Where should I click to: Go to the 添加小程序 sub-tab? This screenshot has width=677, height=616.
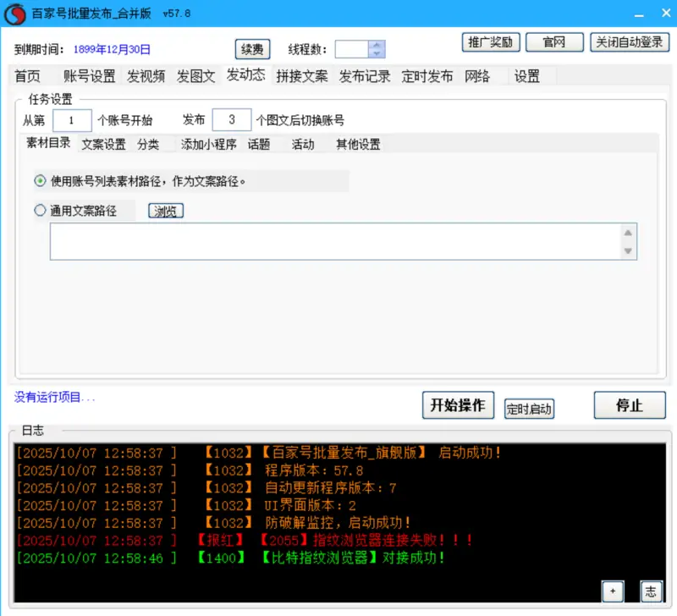[x=208, y=145]
